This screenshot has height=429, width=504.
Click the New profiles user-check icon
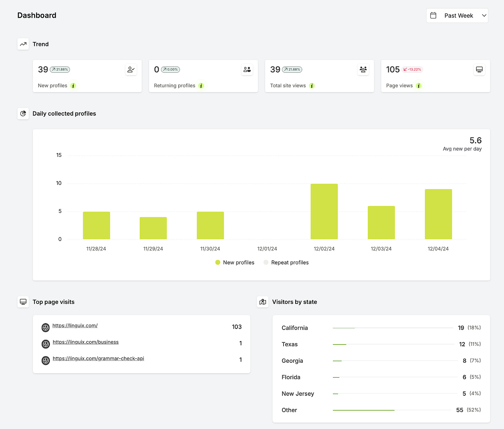[131, 70]
